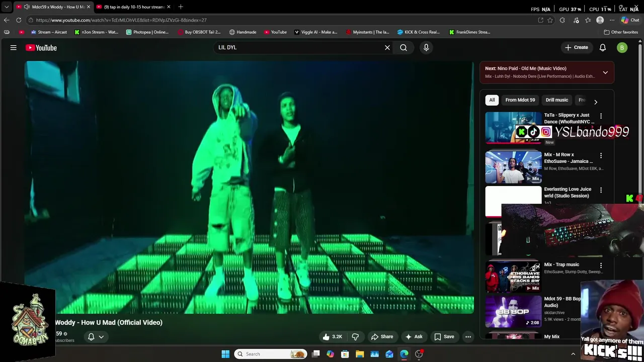Go to the YouTube home logo
Screen dimensions: 644x362
point(41,48)
